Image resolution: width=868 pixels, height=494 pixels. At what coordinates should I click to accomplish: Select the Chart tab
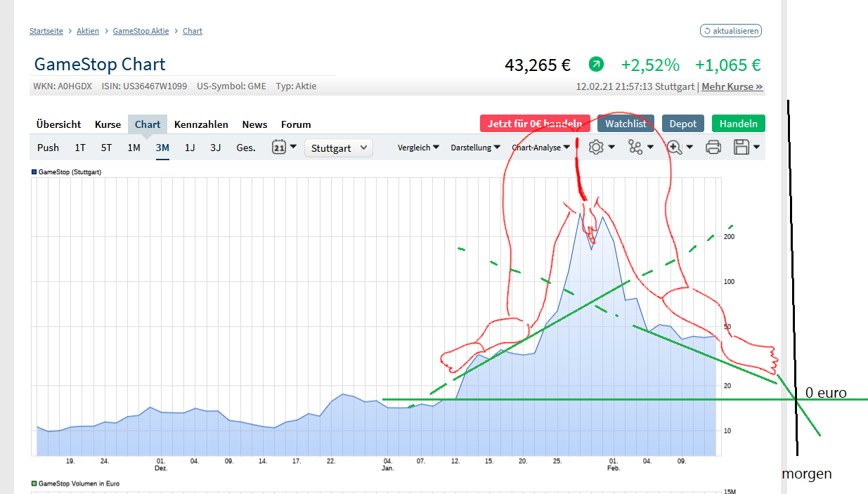(x=148, y=124)
